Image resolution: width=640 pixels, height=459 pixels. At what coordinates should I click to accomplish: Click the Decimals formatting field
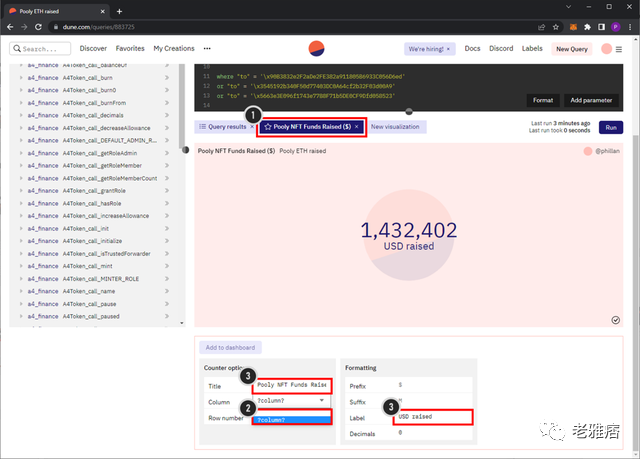(x=433, y=433)
